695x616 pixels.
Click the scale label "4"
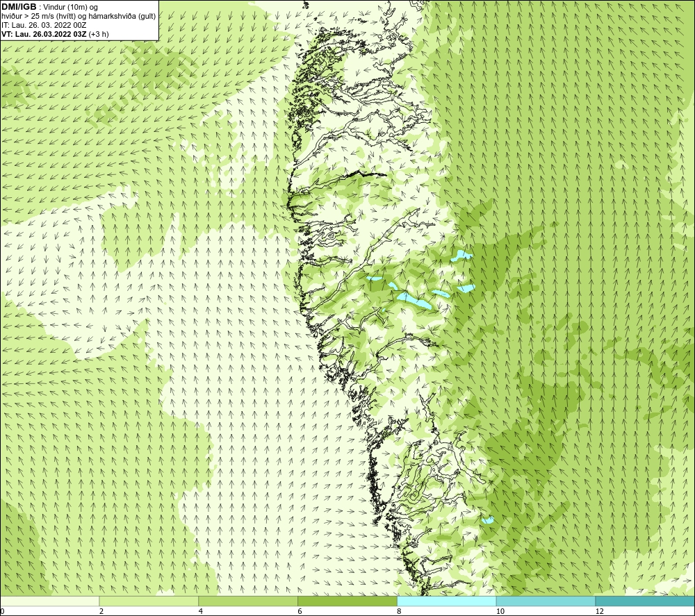(x=201, y=612)
